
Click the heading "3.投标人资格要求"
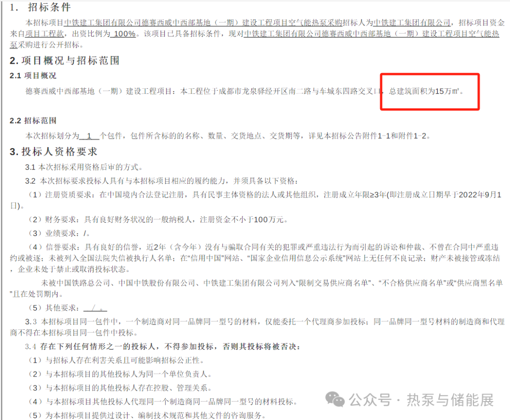pyautogui.click(x=53, y=151)
